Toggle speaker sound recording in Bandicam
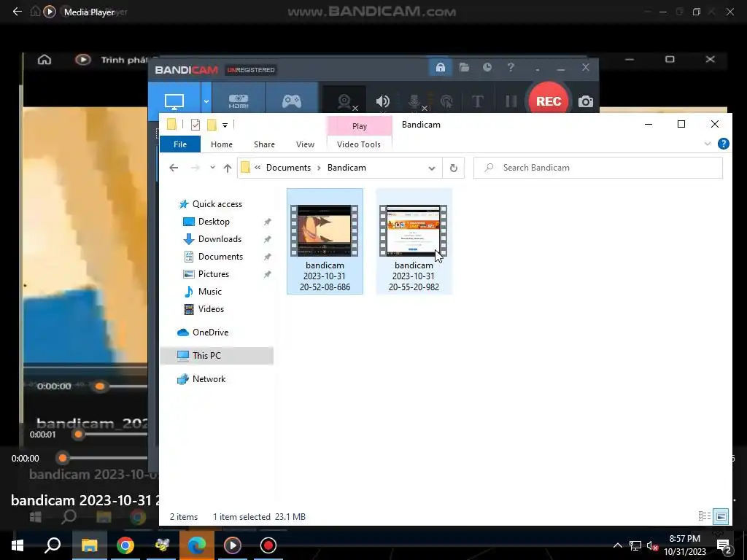The height and width of the screenshot is (560, 747). pos(382,101)
